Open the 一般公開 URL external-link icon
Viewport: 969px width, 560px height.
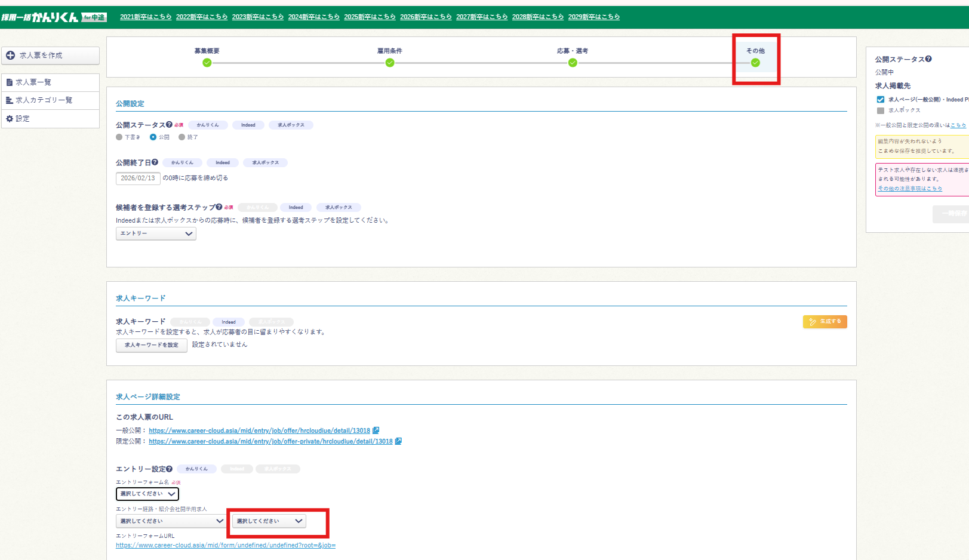376,430
